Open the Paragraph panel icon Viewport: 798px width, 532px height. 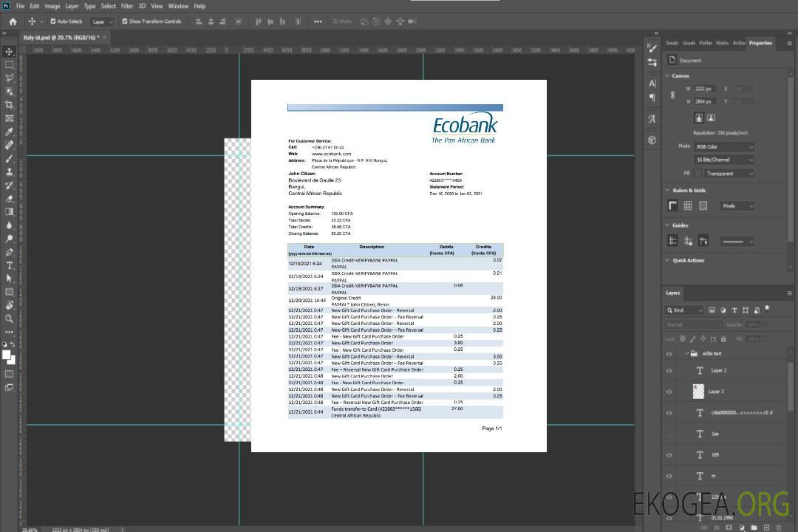(652, 98)
